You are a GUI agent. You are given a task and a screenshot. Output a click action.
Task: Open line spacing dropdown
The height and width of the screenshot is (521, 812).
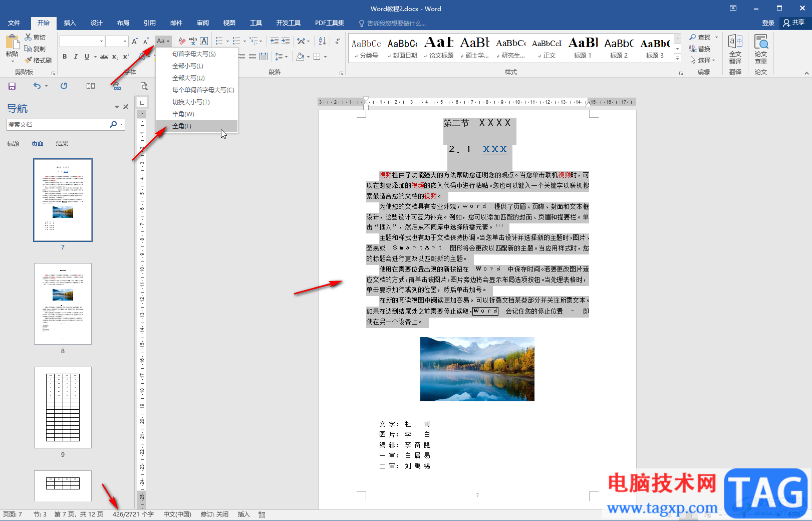click(x=281, y=57)
